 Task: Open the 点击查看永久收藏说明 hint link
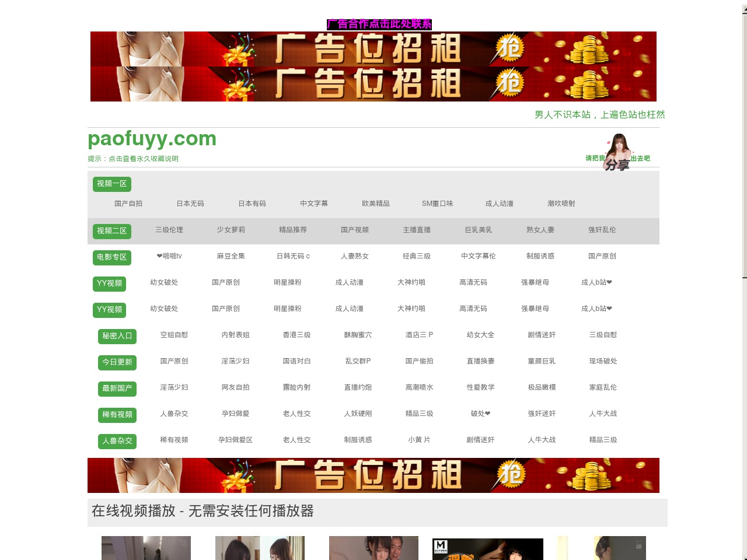point(144,159)
